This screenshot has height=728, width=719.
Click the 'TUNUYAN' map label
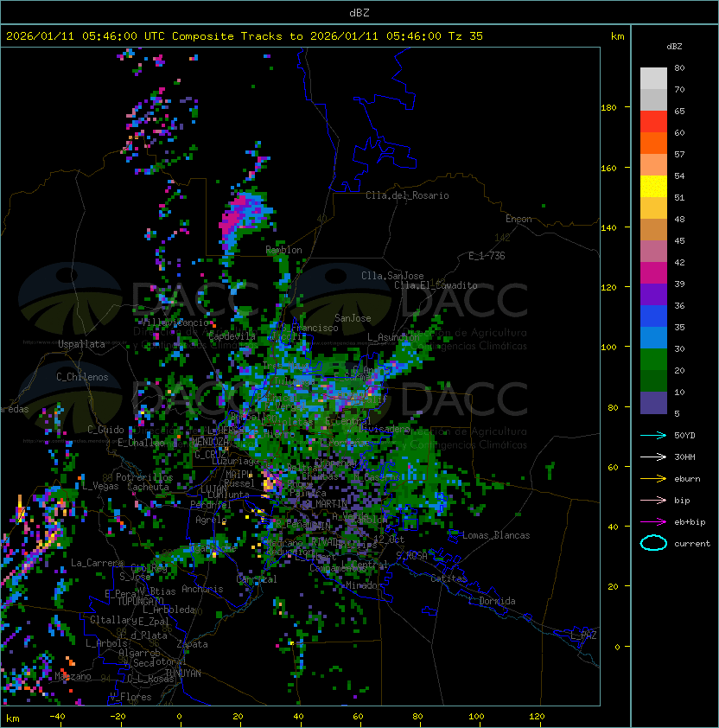pyautogui.click(x=183, y=674)
